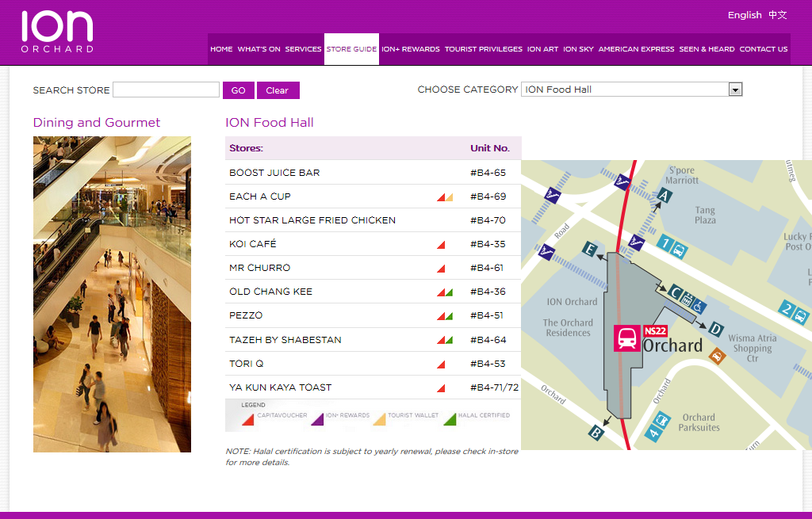Screen dimensions: 812x519
Task: Click the ION Orchard logo
Action: click(x=57, y=32)
